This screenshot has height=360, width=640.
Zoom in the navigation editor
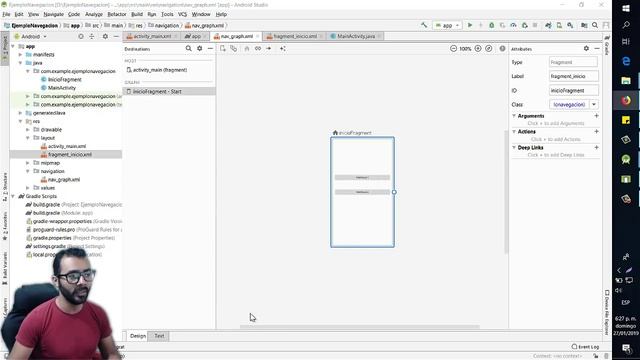478,49
